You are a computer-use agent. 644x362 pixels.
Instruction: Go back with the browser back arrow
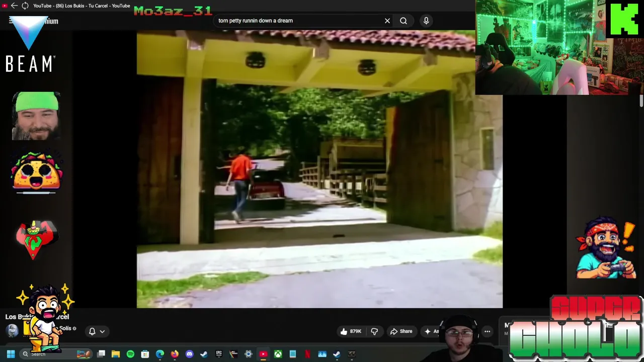pyautogui.click(x=14, y=6)
